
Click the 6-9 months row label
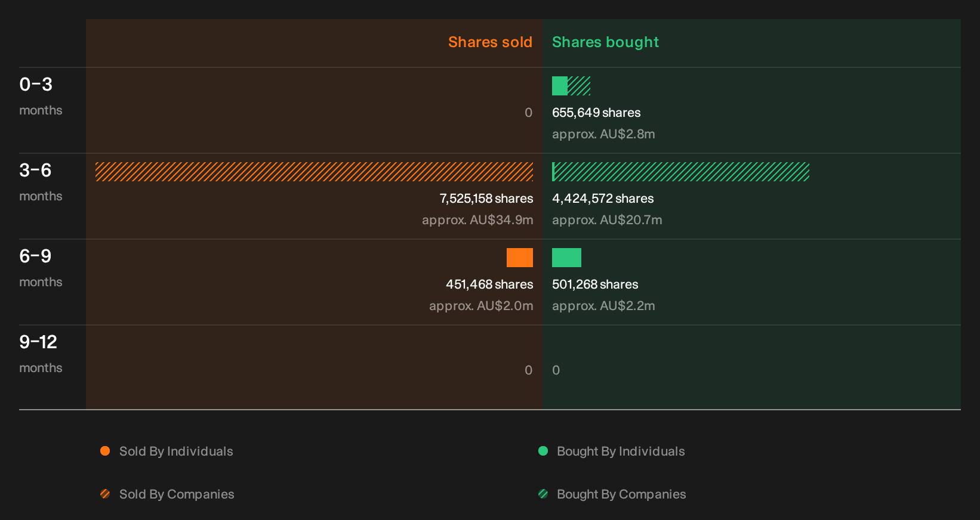[x=41, y=268]
